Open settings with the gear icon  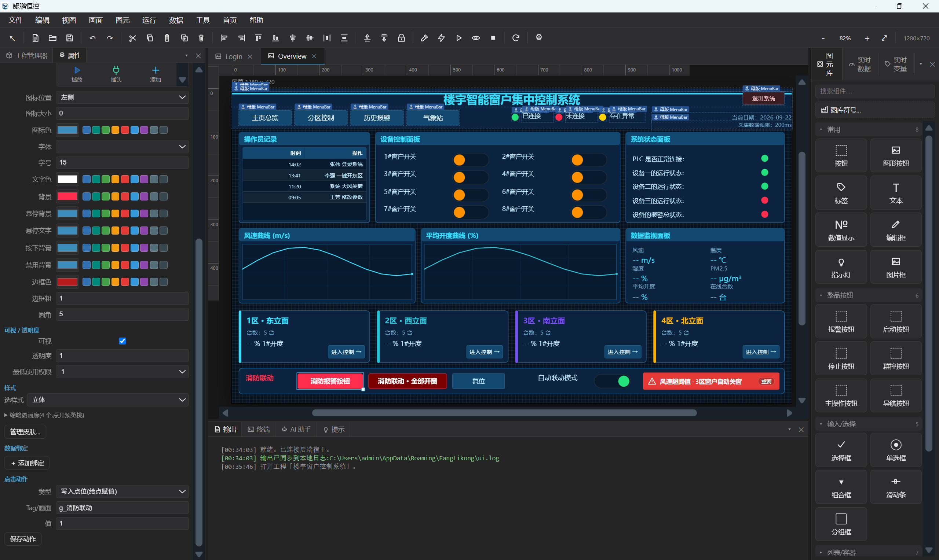(539, 37)
